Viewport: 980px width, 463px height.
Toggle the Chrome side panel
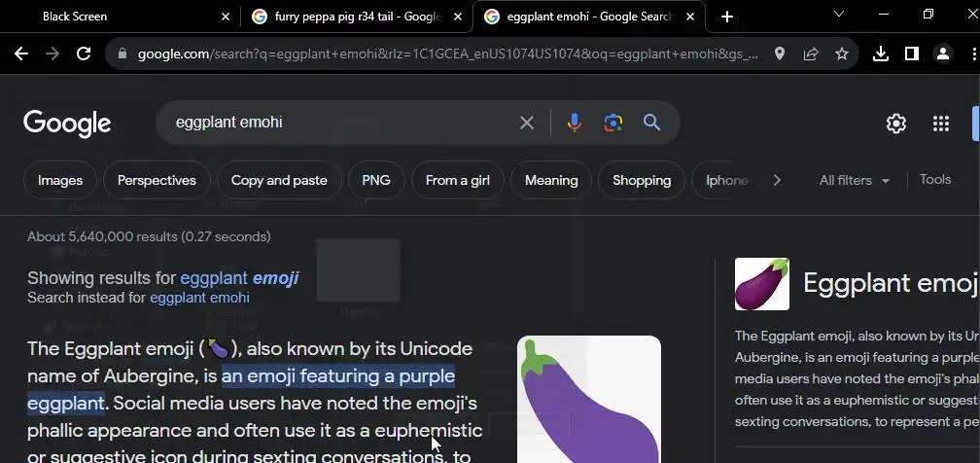[x=912, y=54]
